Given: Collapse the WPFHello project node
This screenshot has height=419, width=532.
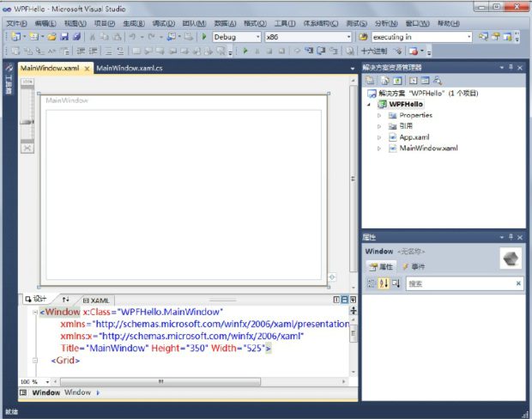Looking at the screenshot, I should 369,105.
